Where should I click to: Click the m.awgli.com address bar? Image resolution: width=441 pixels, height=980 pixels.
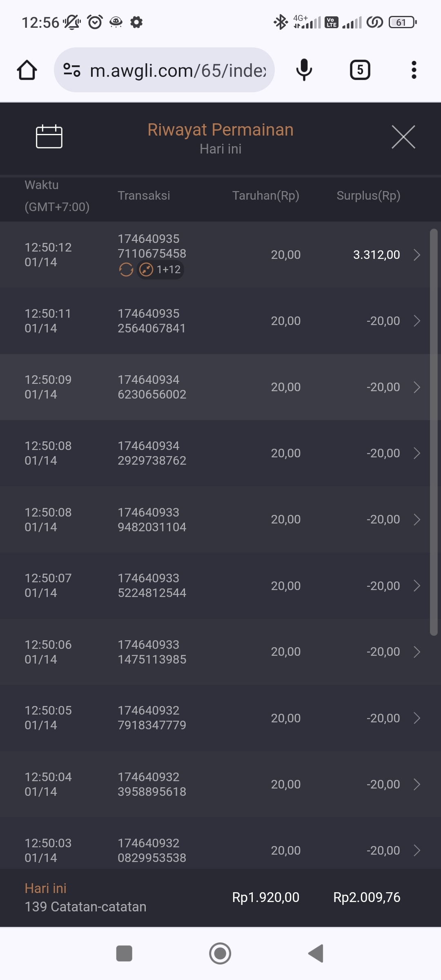tap(178, 70)
